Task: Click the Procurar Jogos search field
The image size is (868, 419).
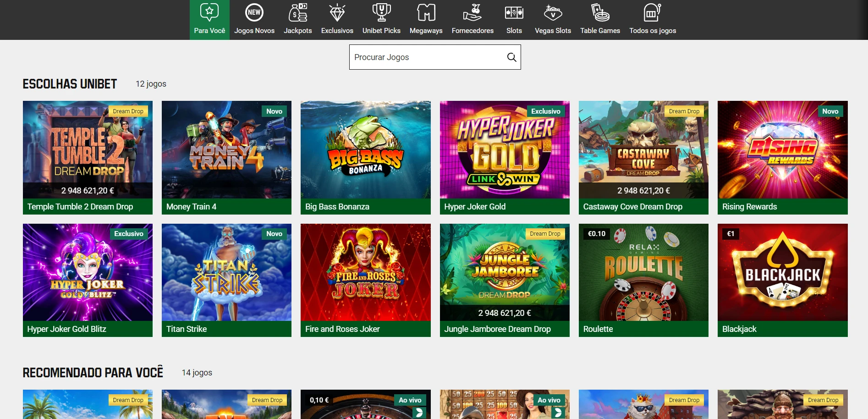Action: [435, 57]
